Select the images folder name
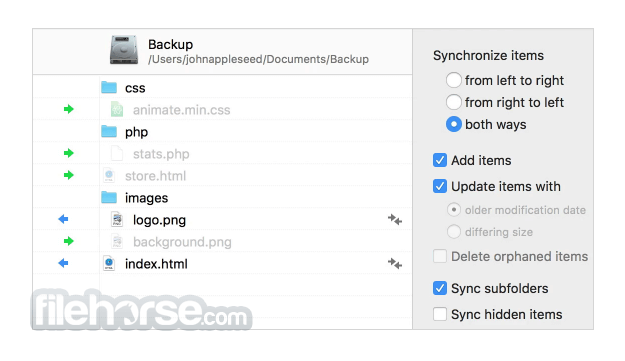Image resolution: width=625 pixels, height=361 pixels. pos(146,198)
